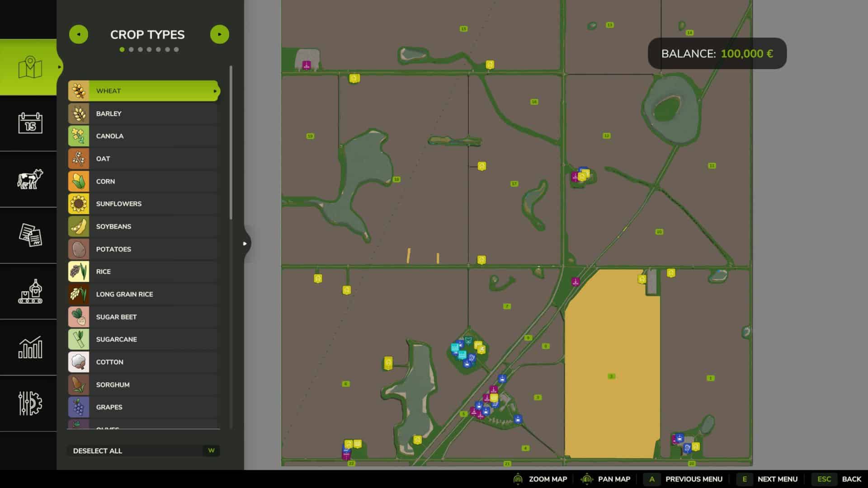The height and width of the screenshot is (488, 868).
Task: Open the Contracts documents icon page
Action: coord(30,235)
